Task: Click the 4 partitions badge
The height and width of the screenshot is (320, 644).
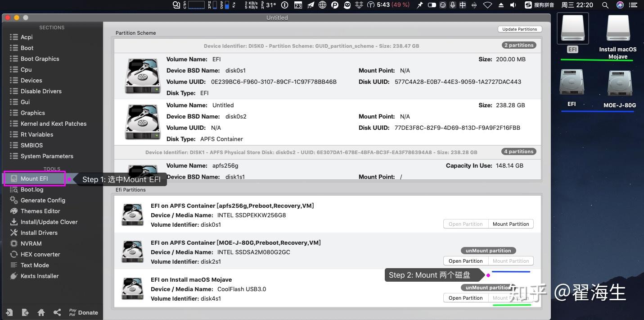Action: pos(519,151)
